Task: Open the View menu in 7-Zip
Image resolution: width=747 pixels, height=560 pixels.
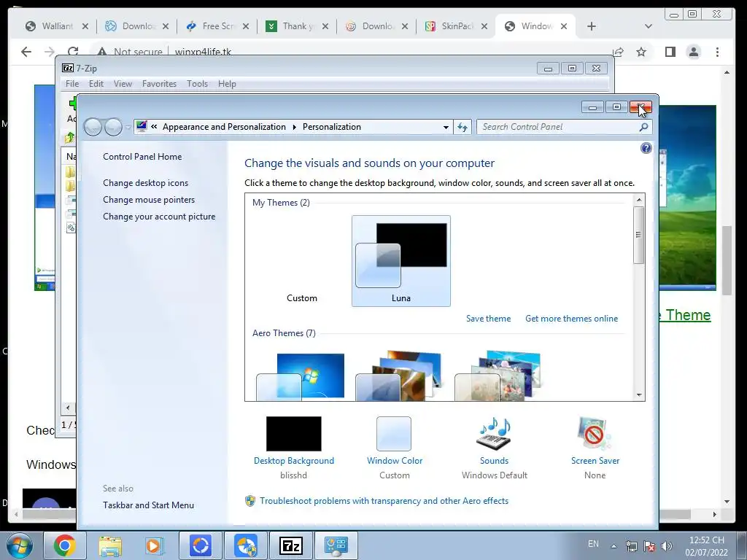Action: pyautogui.click(x=123, y=84)
